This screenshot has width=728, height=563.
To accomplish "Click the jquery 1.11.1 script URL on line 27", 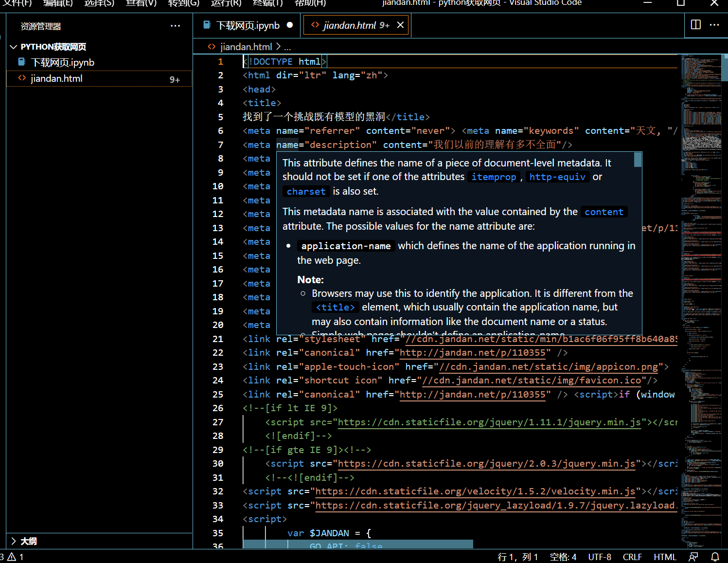I will point(489,422).
